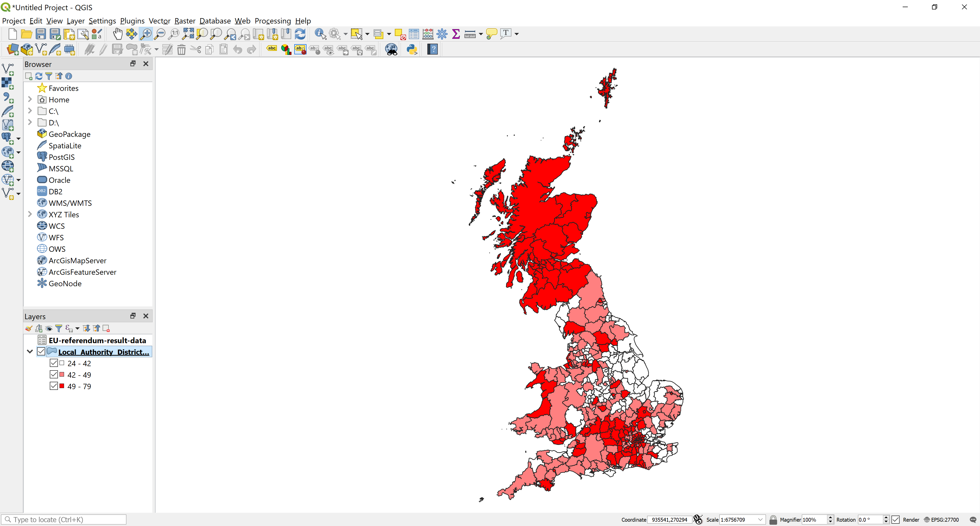Open the Vector menu
The height and width of the screenshot is (526, 980).
tap(160, 21)
